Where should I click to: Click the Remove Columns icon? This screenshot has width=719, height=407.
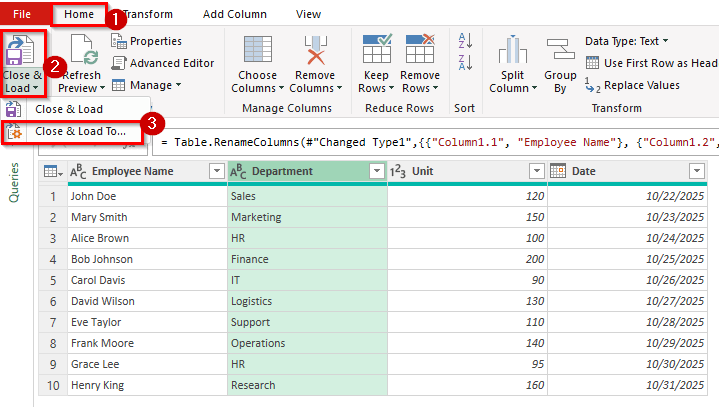315,50
